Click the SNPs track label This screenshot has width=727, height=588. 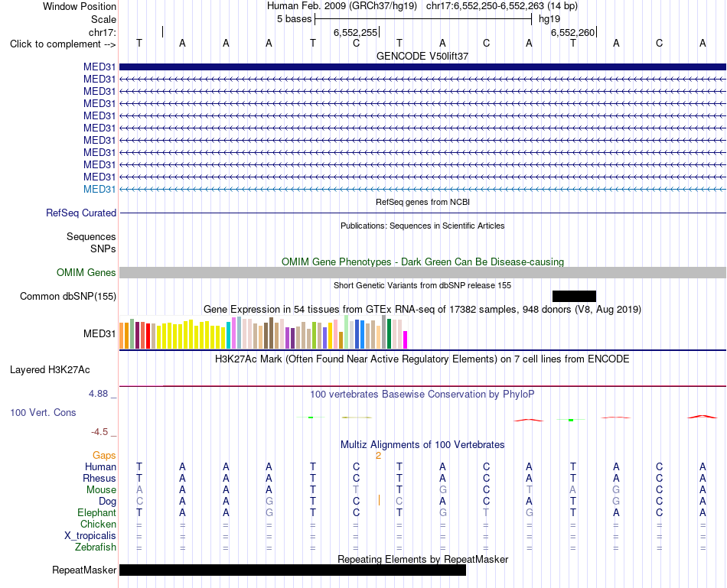(103, 249)
